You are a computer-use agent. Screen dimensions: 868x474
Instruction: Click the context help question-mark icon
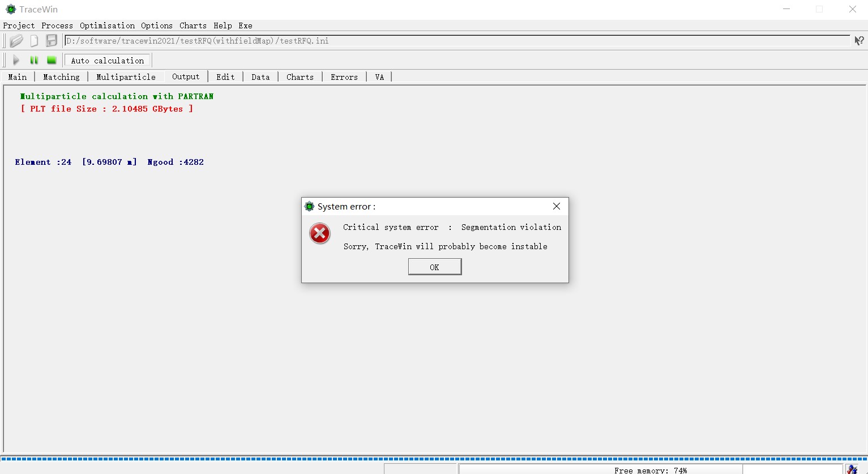(859, 41)
